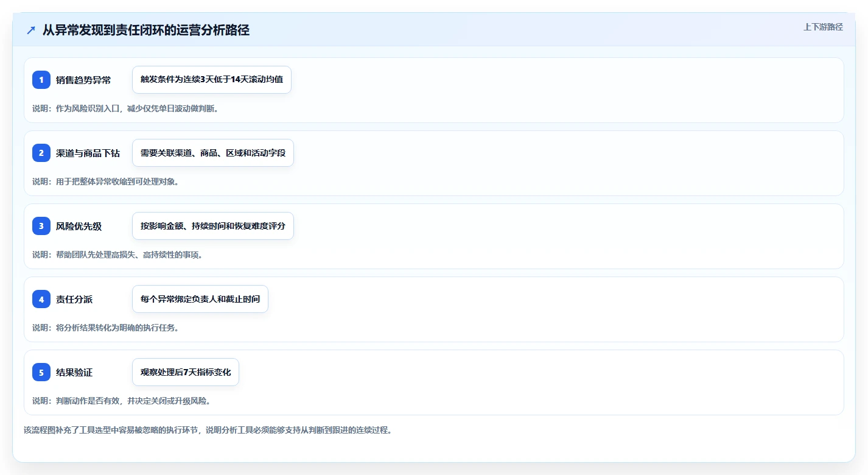Select the 上下游路径 label in header
868x475 pixels.
823,27
